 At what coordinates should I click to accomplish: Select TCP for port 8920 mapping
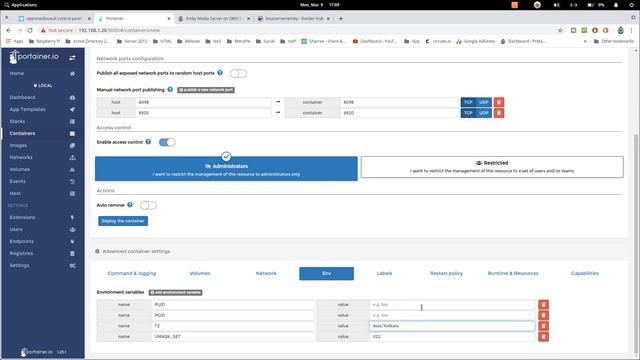469,113
